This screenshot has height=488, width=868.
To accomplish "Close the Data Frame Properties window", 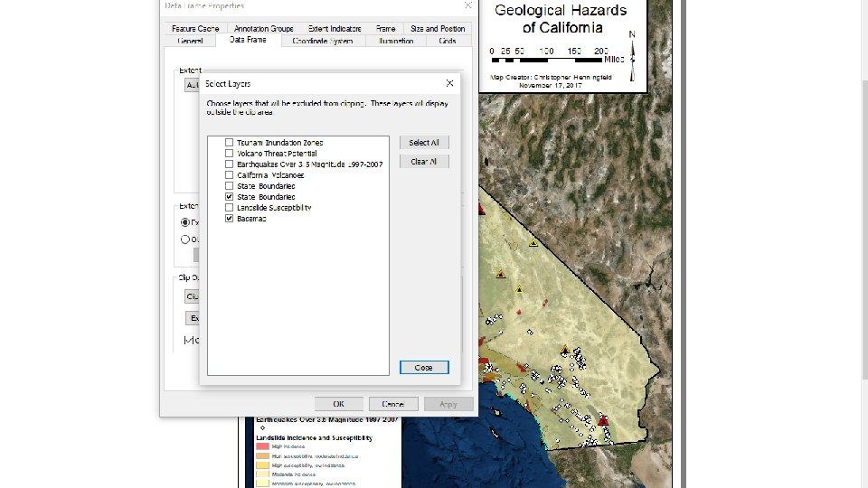I will [467, 5].
